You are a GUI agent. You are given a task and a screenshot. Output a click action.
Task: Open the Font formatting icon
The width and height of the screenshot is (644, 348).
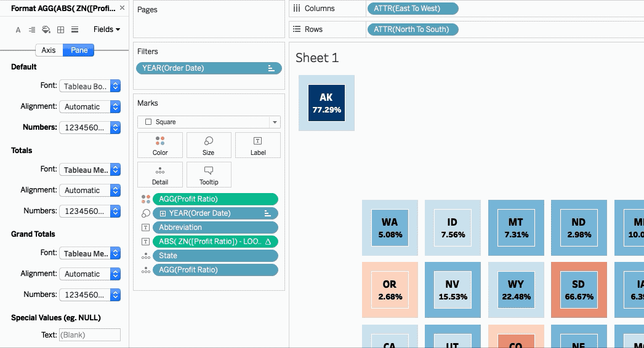click(x=18, y=30)
